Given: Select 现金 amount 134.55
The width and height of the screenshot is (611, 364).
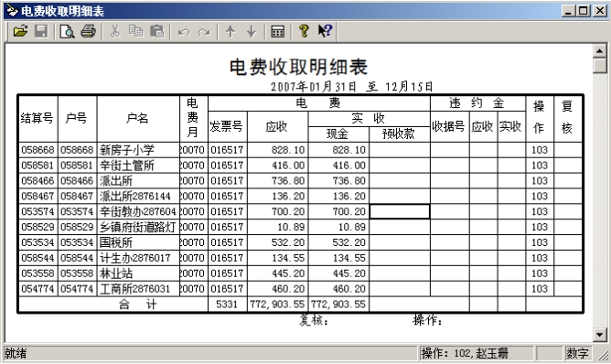Looking at the screenshot, I should 338,258.
